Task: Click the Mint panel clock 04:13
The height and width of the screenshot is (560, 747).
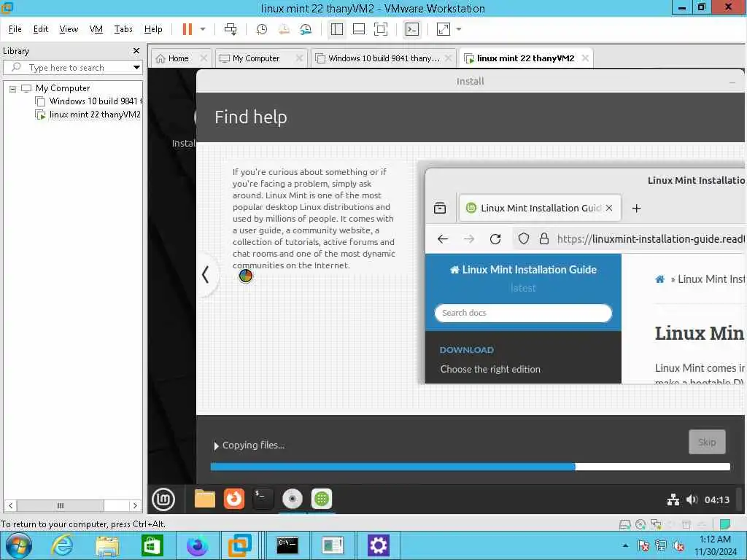Action: click(x=717, y=499)
